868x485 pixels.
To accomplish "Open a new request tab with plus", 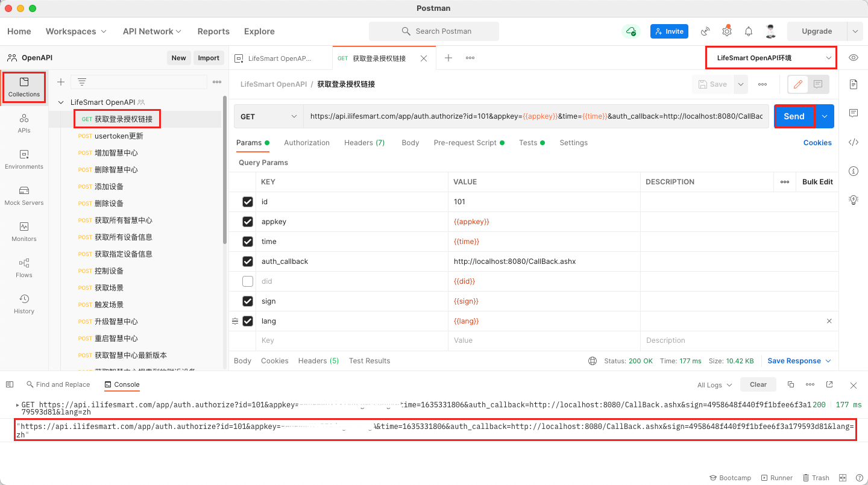I will [x=448, y=58].
